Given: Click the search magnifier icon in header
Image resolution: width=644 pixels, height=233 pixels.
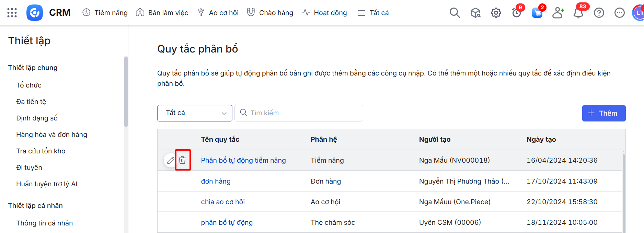Looking at the screenshot, I should 455,13.
